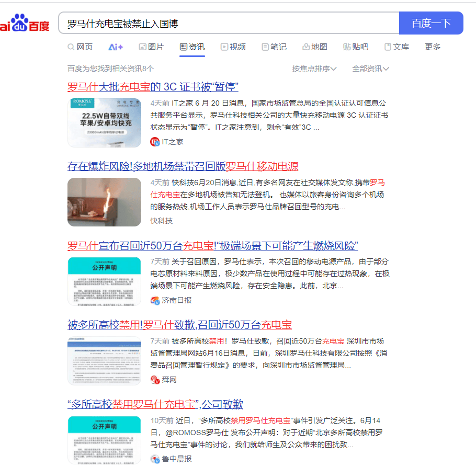The width and height of the screenshot is (476, 467).
Task: Click the 鲁中晨报 source name
Action: tap(177, 459)
